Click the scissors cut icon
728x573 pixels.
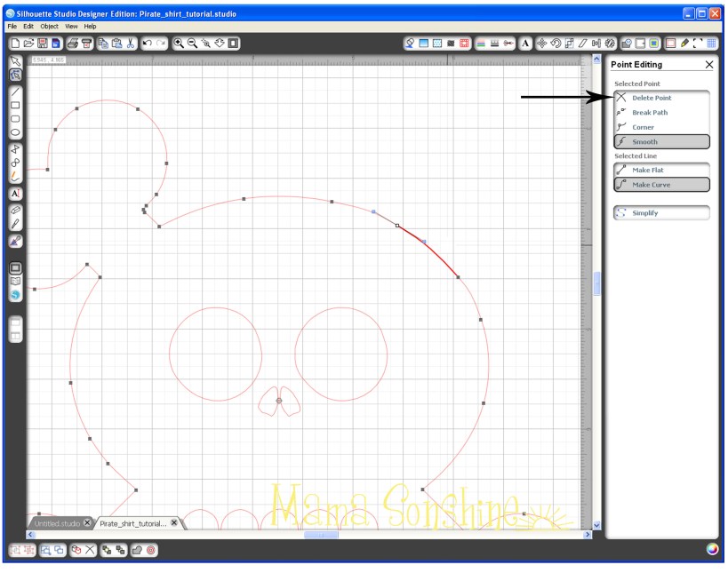click(130, 43)
